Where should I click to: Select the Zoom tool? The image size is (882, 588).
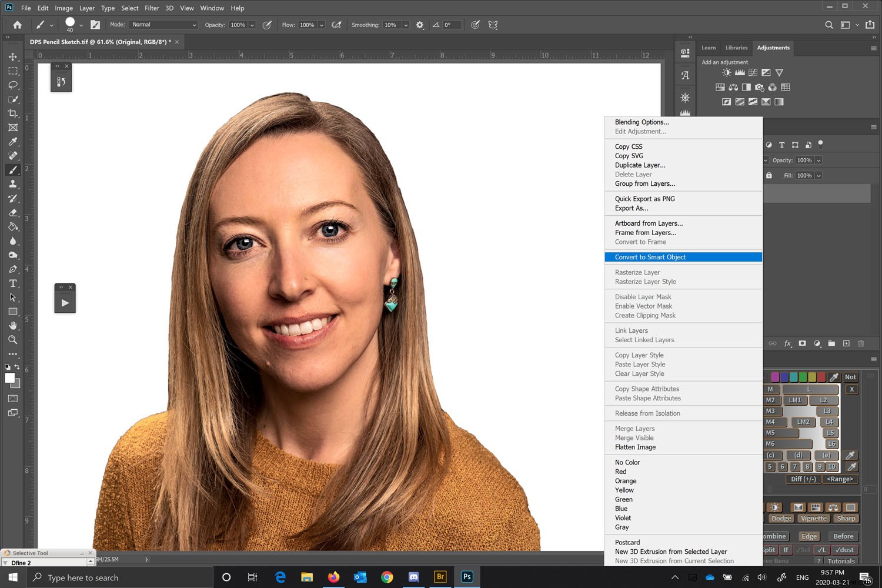13,340
